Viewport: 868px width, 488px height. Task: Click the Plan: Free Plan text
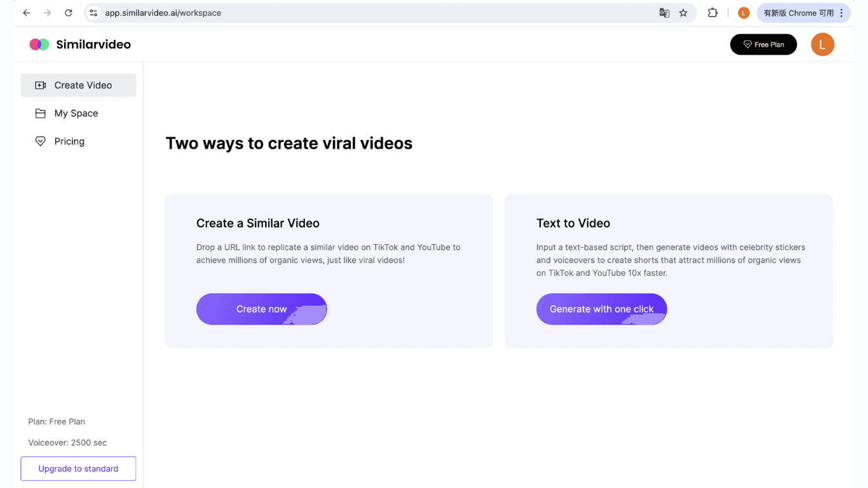click(x=57, y=421)
